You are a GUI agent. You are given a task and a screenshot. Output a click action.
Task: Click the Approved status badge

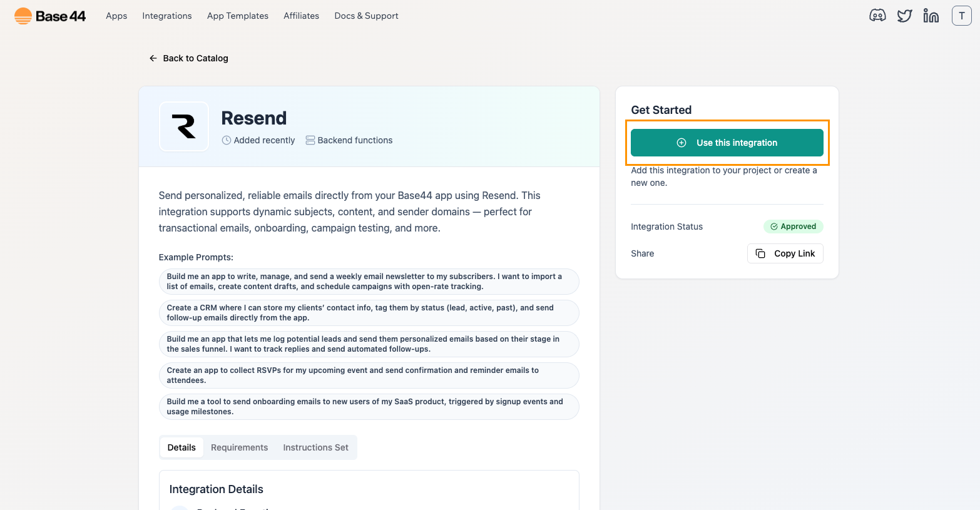(794, 226)
